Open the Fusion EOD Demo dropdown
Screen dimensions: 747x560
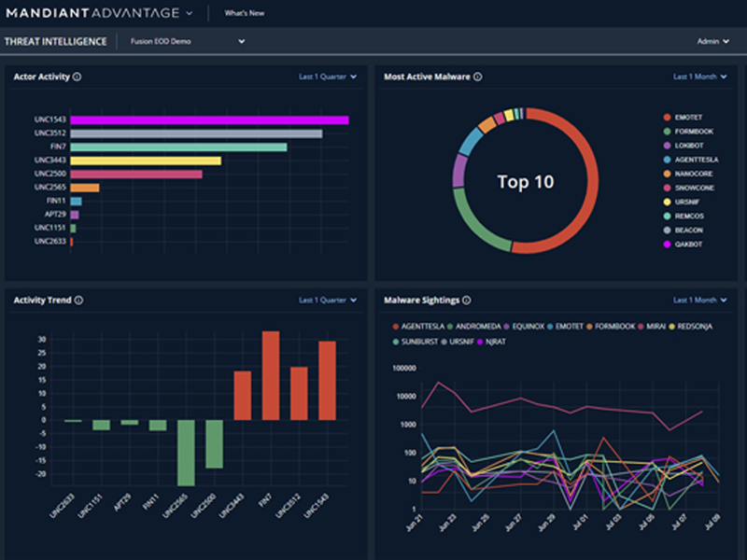pyautogui.click(x=188, y=41)
